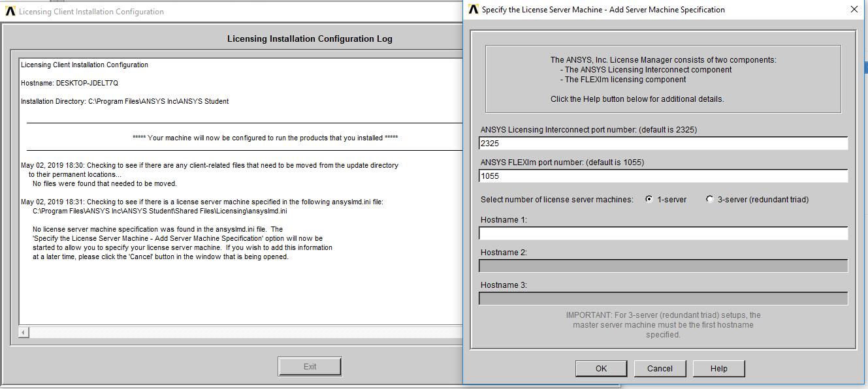Click the Licensing Installation Configuration Log heading

(310, 39)
